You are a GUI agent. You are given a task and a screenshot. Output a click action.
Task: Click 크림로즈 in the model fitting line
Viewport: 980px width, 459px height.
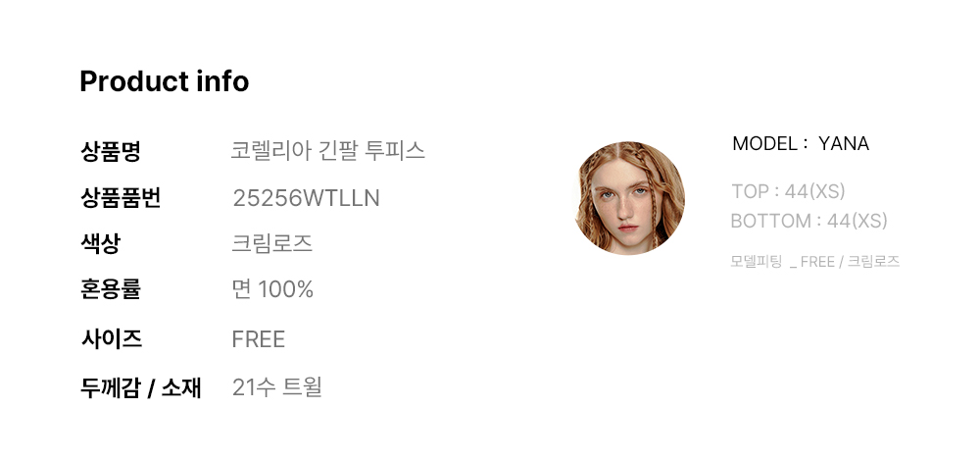pyautogui.click(x=873, y=262)
